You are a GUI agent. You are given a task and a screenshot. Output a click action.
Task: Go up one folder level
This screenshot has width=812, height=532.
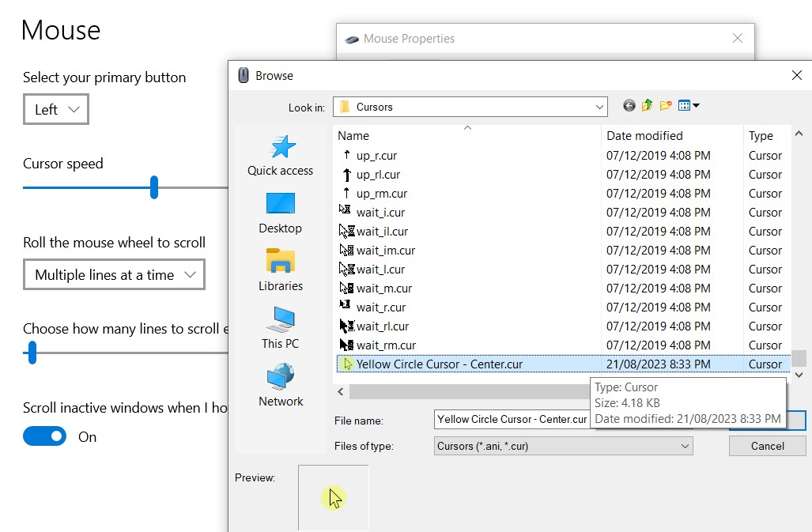tap(648, 106)
